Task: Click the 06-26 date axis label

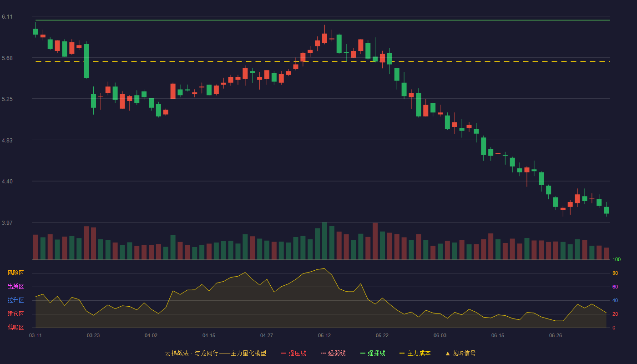Action: (556, 335)
